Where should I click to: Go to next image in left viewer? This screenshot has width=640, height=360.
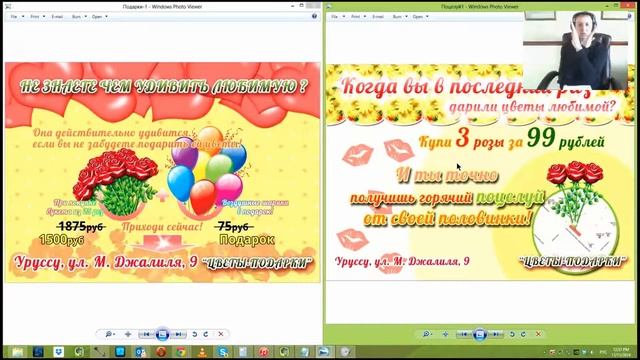pyautogui.click(x=178, y=334)
